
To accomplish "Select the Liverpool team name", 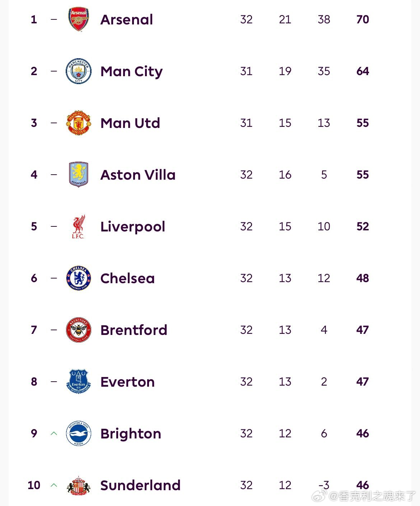I will coord(133,226).
